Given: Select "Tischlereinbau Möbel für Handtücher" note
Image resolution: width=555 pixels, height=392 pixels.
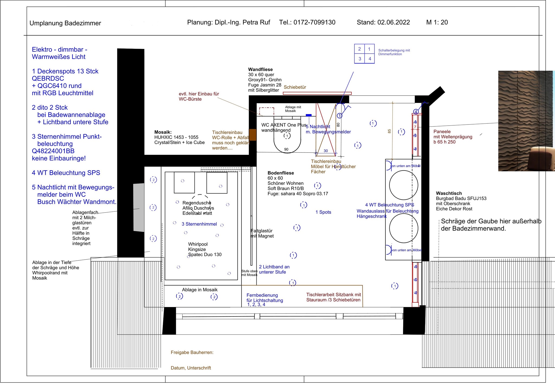Looking at the screenshot, I should point(333,164).
